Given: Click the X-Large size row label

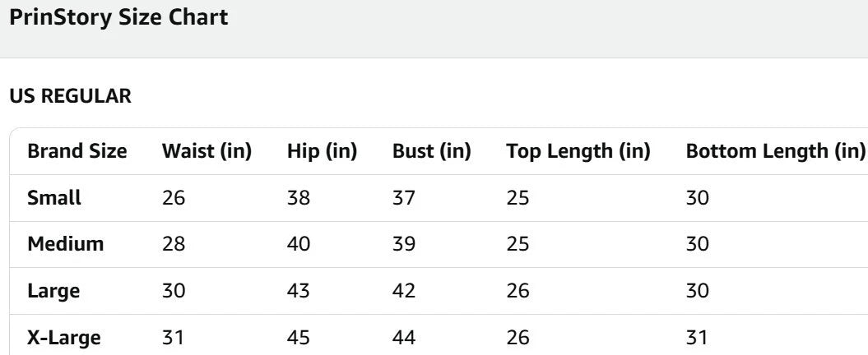Looking at the screenshot, I should coord(64,338).
